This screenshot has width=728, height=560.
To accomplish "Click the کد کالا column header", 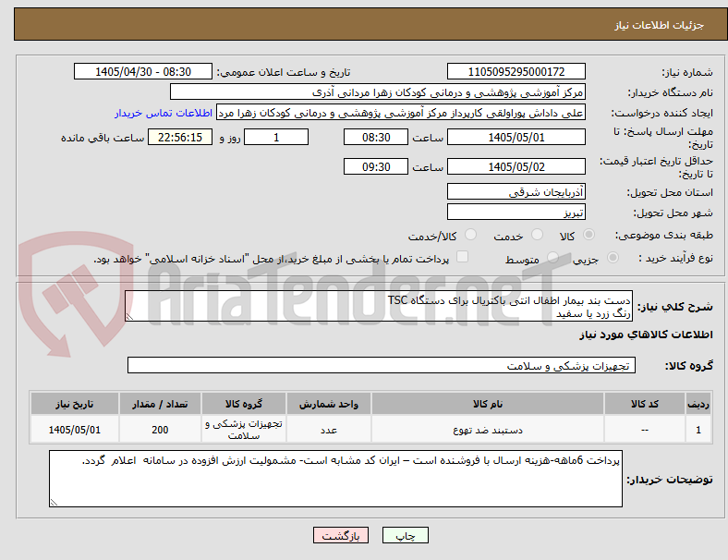I will [645, 404].
